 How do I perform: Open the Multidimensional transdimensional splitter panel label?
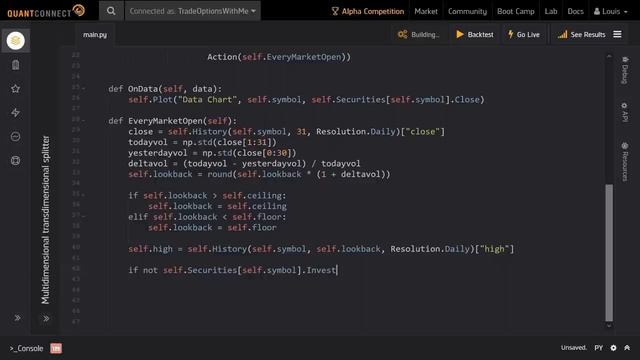point(45,220)
